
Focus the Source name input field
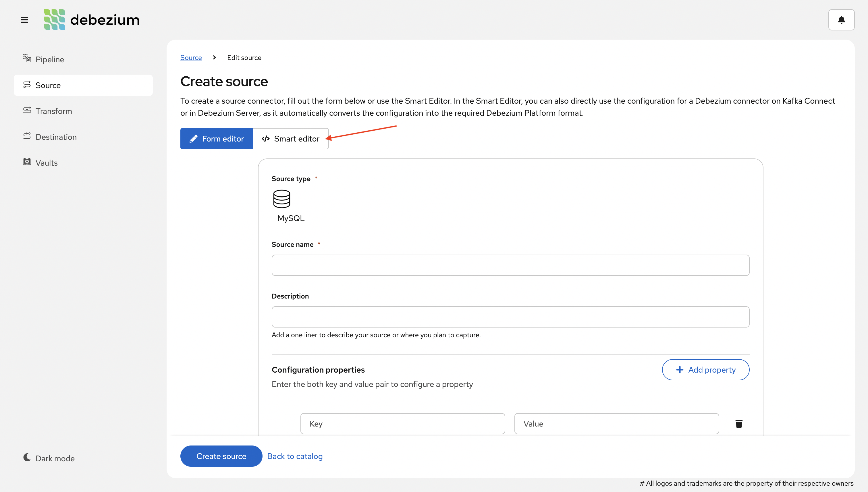510,265
